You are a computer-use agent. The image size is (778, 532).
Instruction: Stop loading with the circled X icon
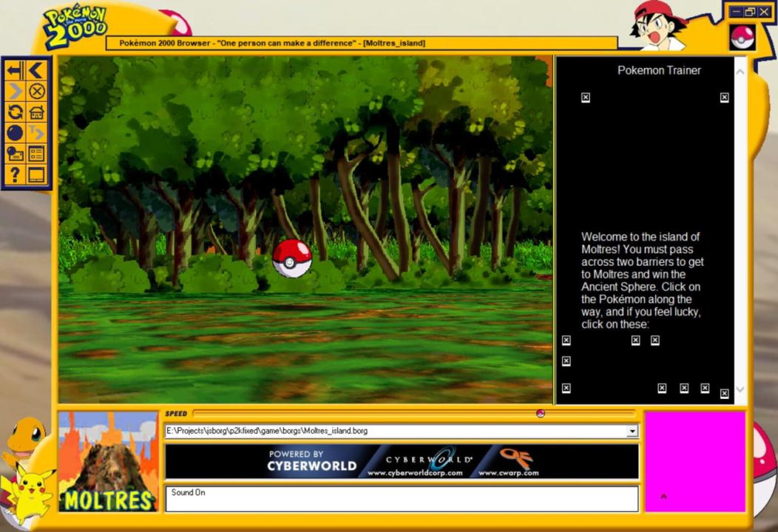(x=36, y=92)
